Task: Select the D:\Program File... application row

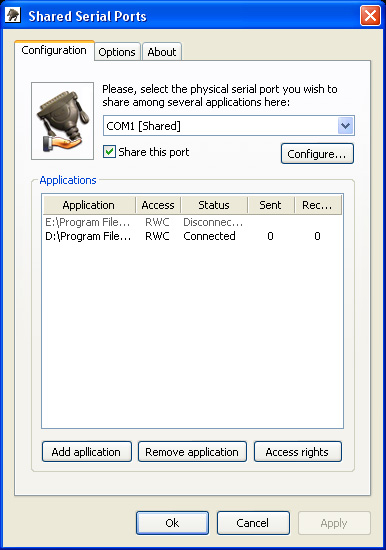Action: point(192,236)
